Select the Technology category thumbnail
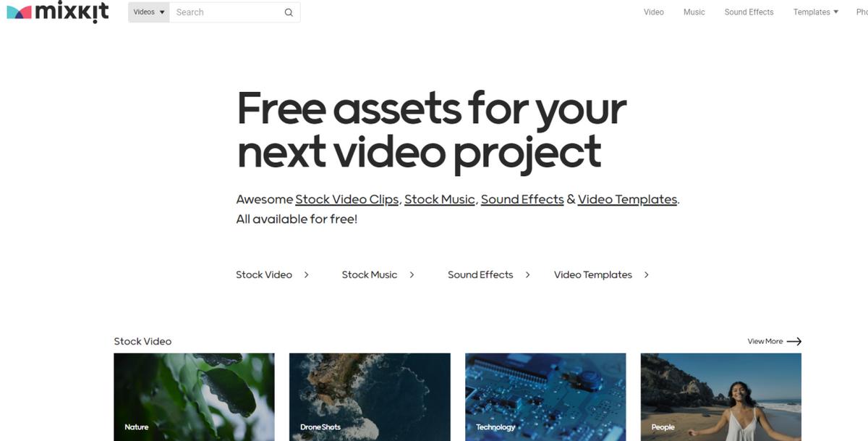 545,397
